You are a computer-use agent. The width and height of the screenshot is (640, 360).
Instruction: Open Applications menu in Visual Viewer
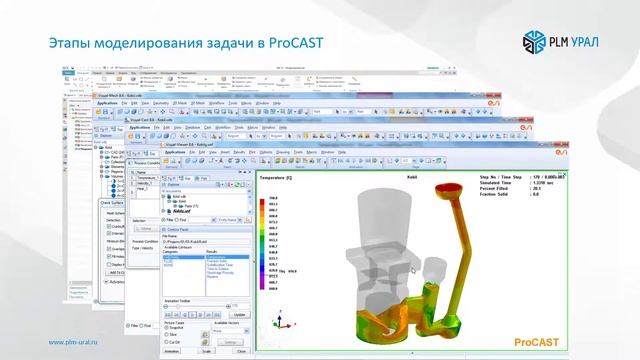click(x=175, y=152)
